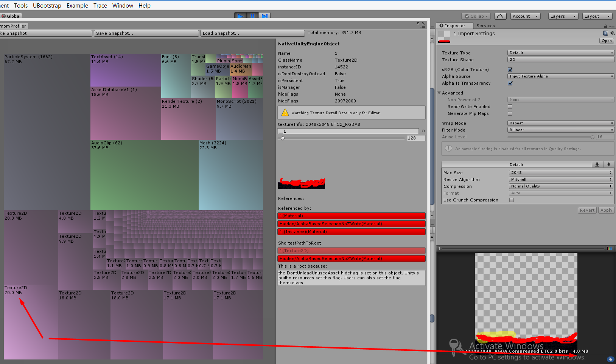Open the Max Size dropdown
Image resolution: width=616 pixels, height=364 pixels.
[x=561, y=173]
